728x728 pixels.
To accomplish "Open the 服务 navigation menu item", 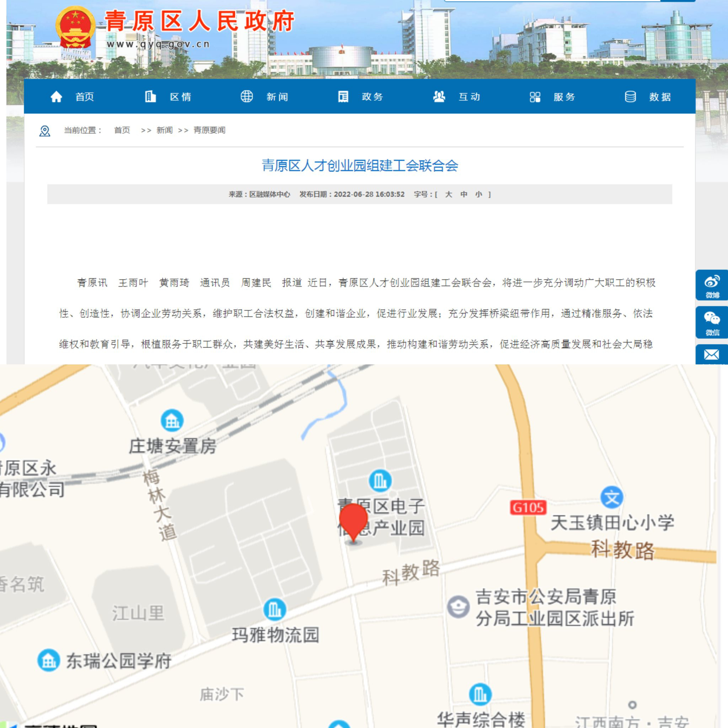I will [x=564, y=97].
